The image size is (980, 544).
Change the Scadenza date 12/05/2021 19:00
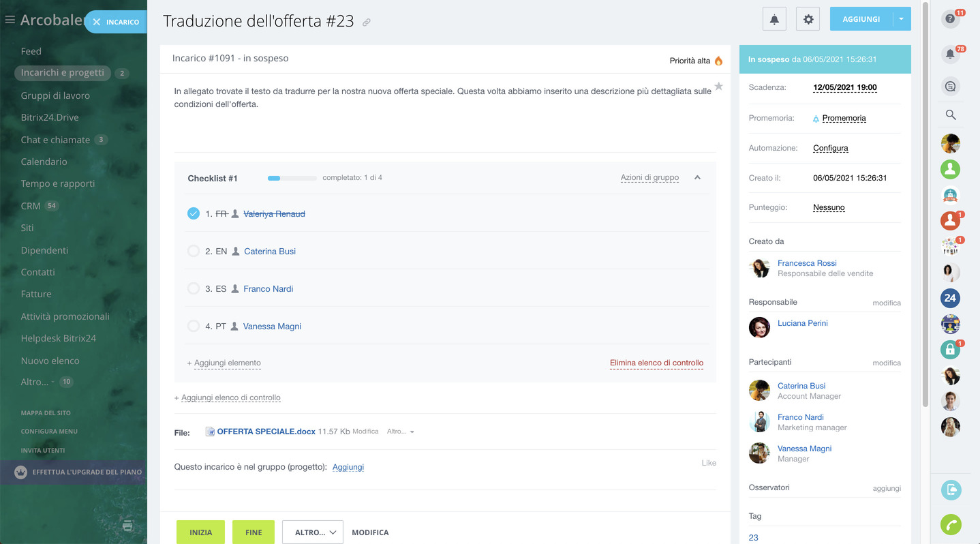[x=845, y=87]
